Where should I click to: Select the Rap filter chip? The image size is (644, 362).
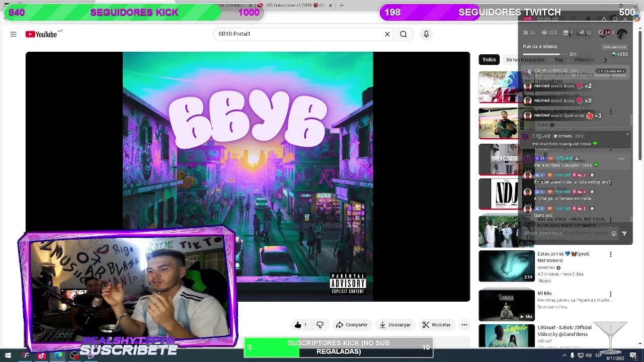click(559, 60)
